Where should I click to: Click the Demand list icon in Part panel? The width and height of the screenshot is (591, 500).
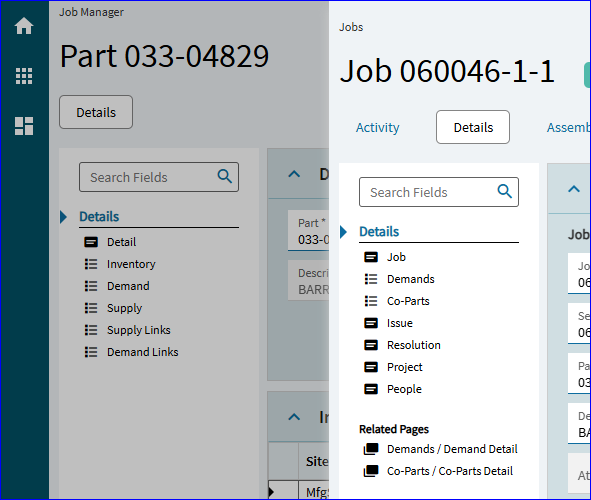click(x=91, y=286)
